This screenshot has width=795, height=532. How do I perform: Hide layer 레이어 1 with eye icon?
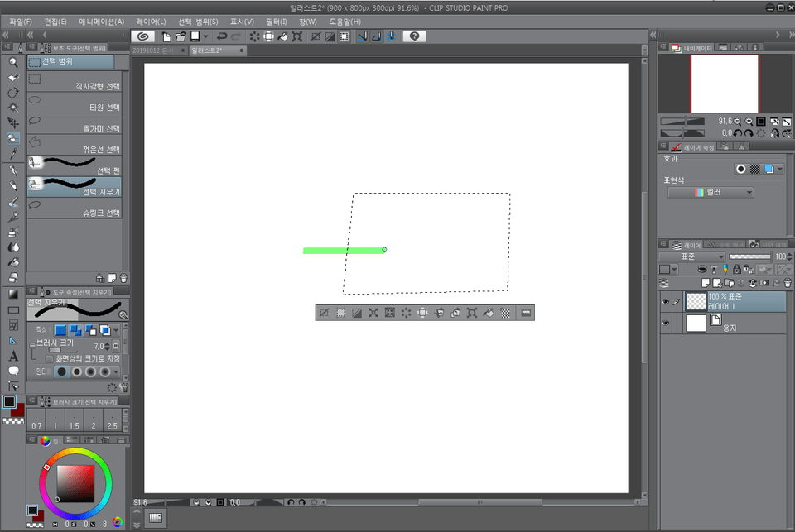pyautogui.click(x=666, y=302)
